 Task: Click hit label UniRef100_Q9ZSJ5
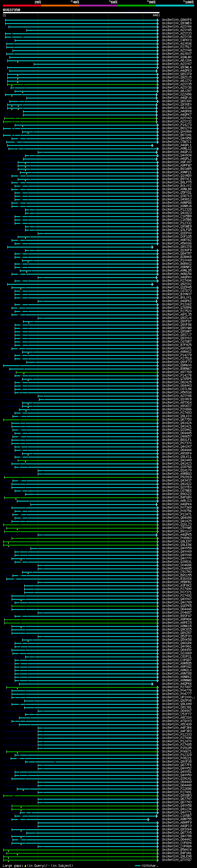click(177, 78)
